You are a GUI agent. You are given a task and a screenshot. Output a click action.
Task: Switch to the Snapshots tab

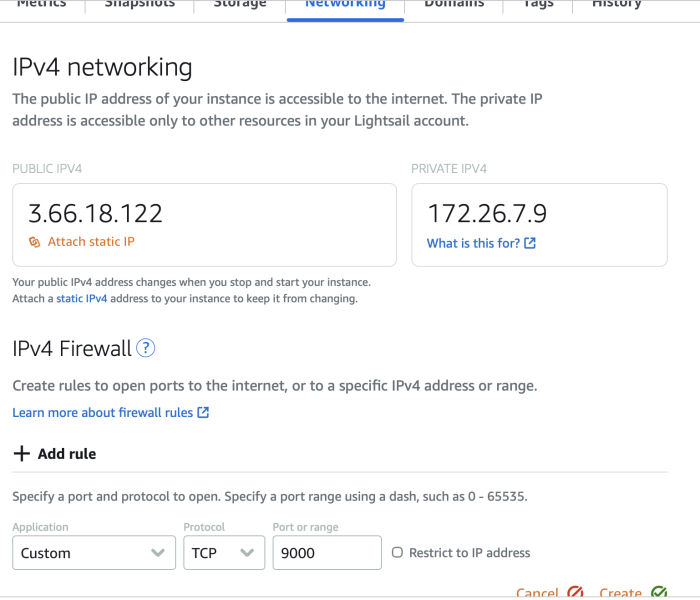pyautogui.click(x=140, y=4)
